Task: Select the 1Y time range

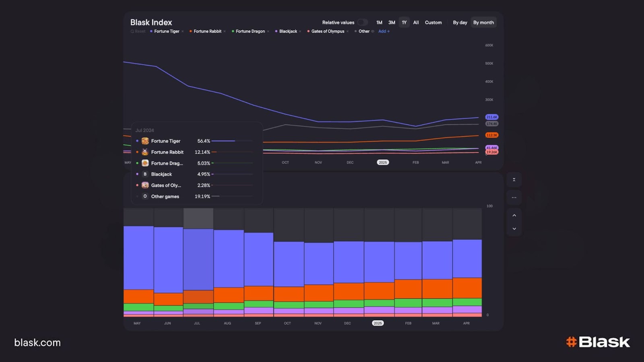Action: click(x=404, y=23)
